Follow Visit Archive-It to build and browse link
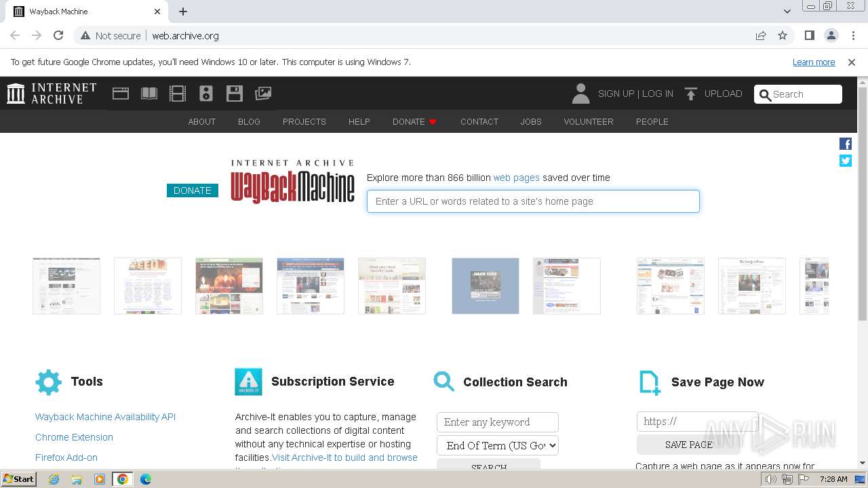Viewport: 868px width, 488px height. click(x=344, y=457)
